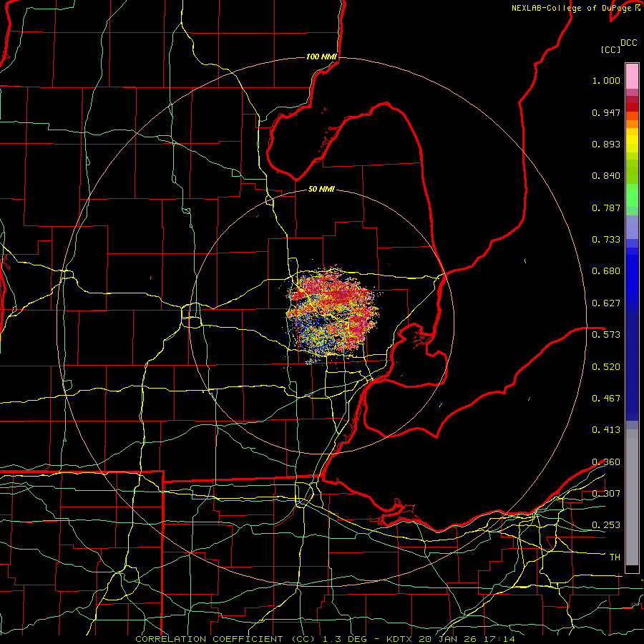Select the 0.573 scale value

pyautogui.click(x=606, y=334)
